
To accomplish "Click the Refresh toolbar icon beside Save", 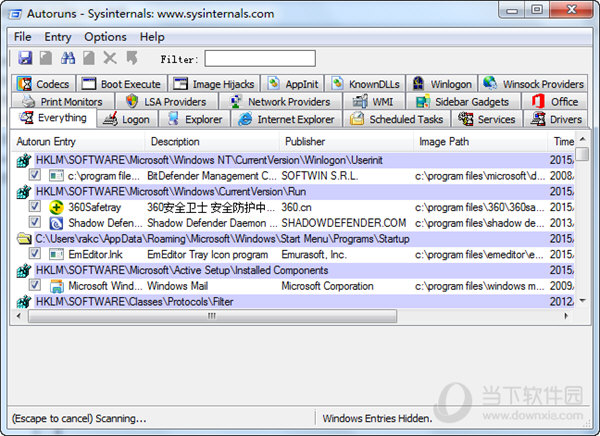I will [x=46, y=58].
